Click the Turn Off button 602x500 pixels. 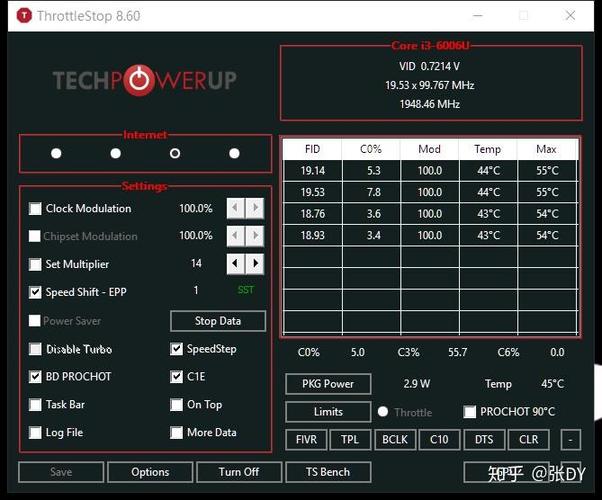point(239,472)
